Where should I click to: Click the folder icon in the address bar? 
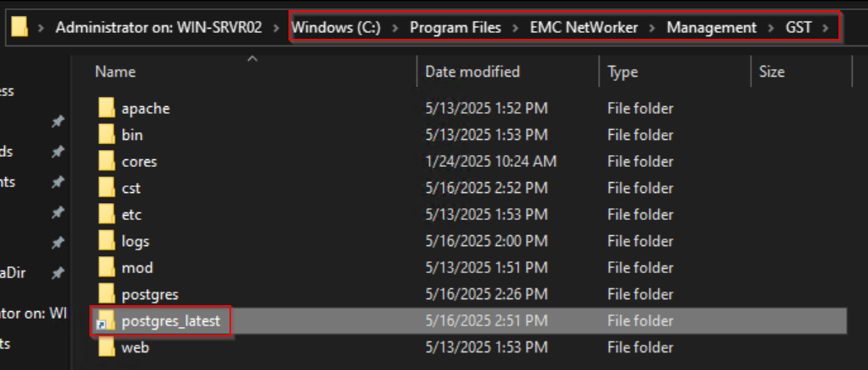(19, 27)
